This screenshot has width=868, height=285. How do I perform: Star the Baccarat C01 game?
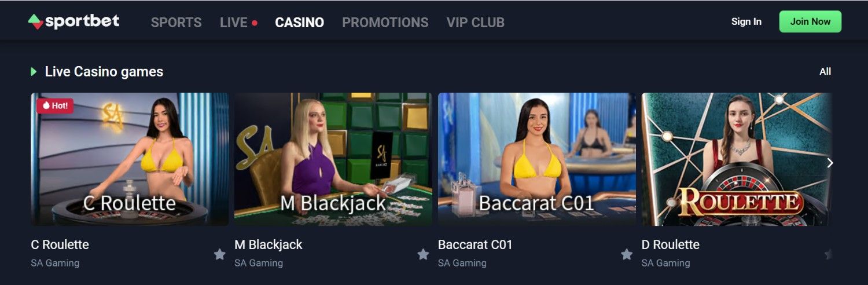(627, 254)
